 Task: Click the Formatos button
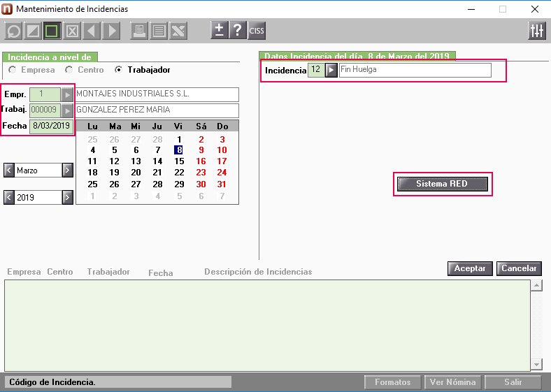pos(392,382)
